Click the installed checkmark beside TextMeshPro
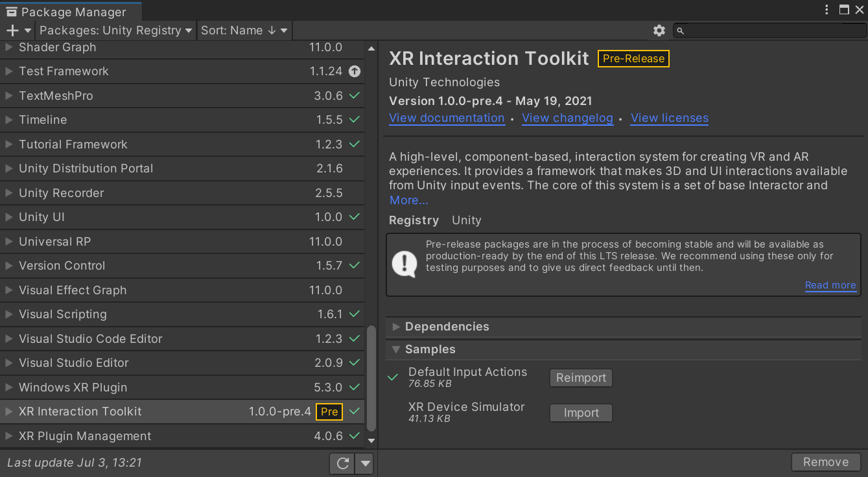Screen dimensions: 868x477 pyautogui.click(x=354, y=95)
